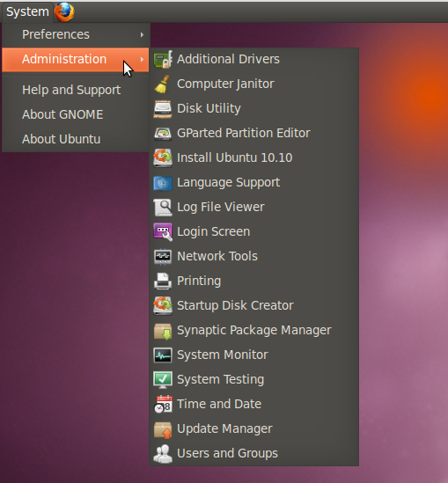This screenshot has height=483, width=448.
Task: Choose About Ubuntu
Action: pos(76,139)
